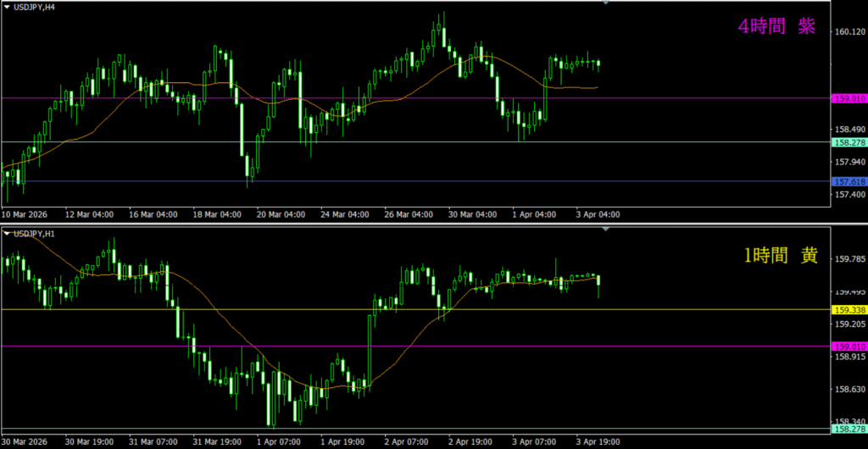Click the chart shift marker atop H4 chart

coord(605,3)
